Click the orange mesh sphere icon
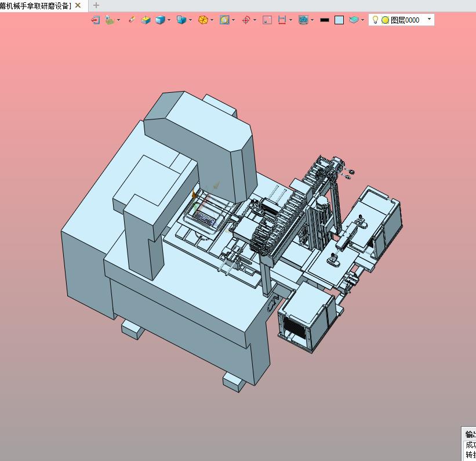Viewport: 476px width, 461px height. [x=203, y=20]
